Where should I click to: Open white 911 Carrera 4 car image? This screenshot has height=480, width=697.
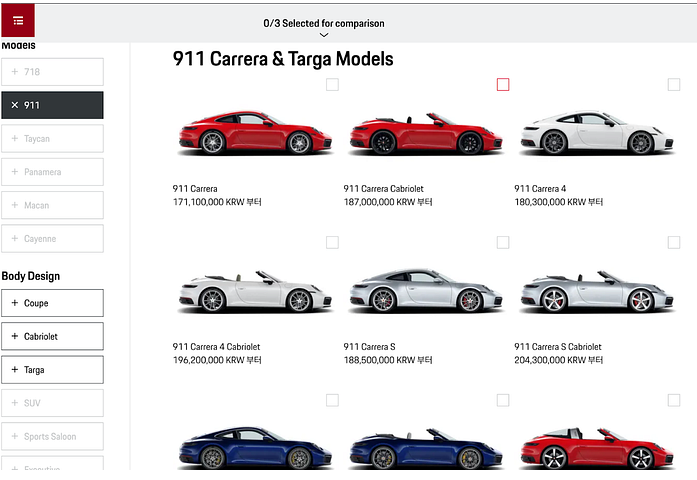(x=597, y=132)
